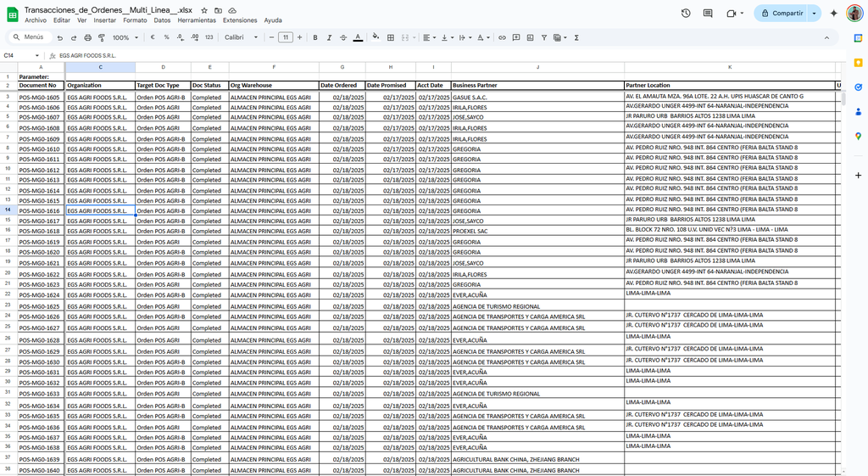Click the Compartir share button
868x476 pixels.
click(781, 14)
